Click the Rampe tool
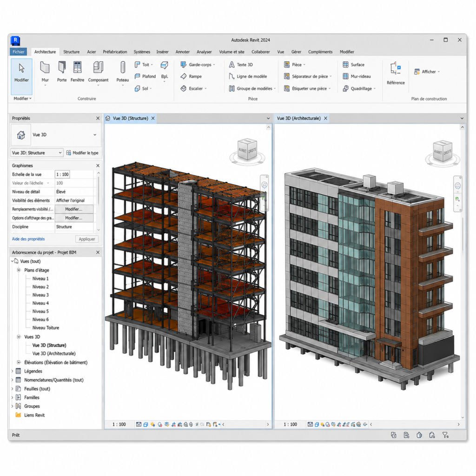Viewport: 476px width, 476px height. 191,76
